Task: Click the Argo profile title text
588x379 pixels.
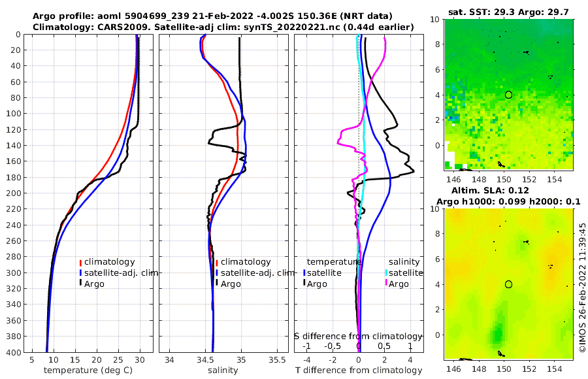Action: 212,16
